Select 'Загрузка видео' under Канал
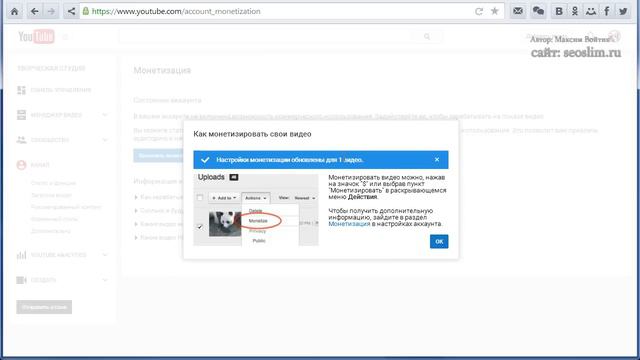The height and width of the screenshot is (360, 640). (x=51, y=195)
